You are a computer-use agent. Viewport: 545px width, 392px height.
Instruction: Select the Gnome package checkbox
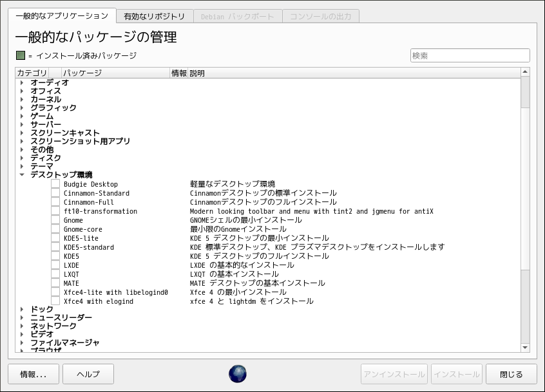55,220
